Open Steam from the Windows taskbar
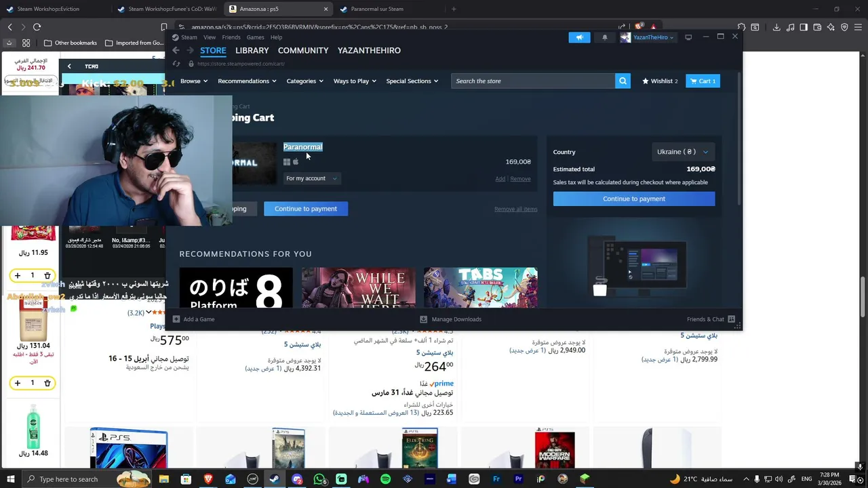The height and width of the screenshot is (488, 868). [x=275, y=479]
